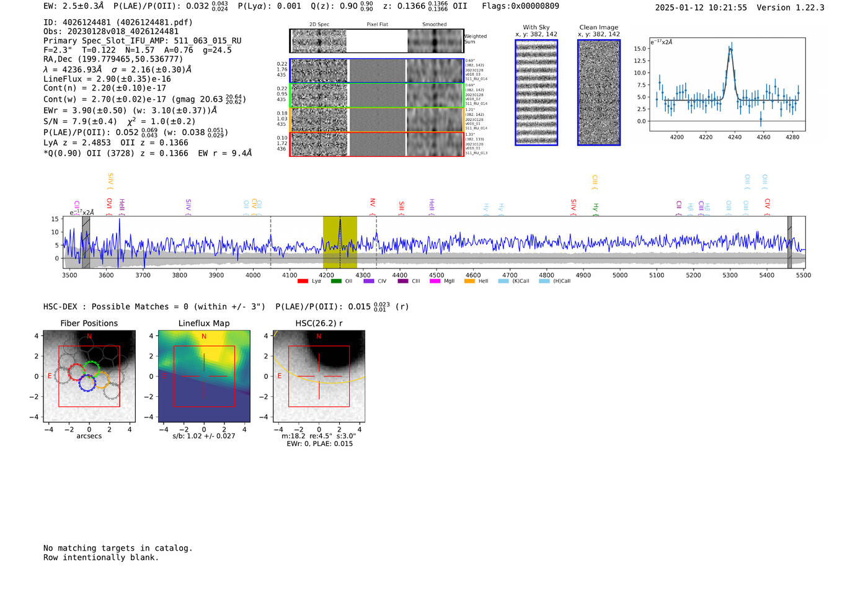Click the m:18.2 re:4.5" s:3.0" caption
Viewport: 868px width, 591px height.
[x=319, y=436]
